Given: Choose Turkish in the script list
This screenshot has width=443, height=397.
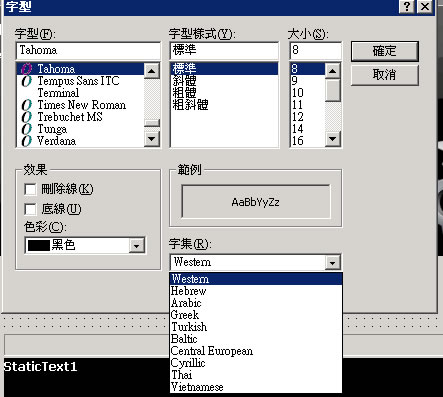Looking at the screenshot, I should point(256,327).
